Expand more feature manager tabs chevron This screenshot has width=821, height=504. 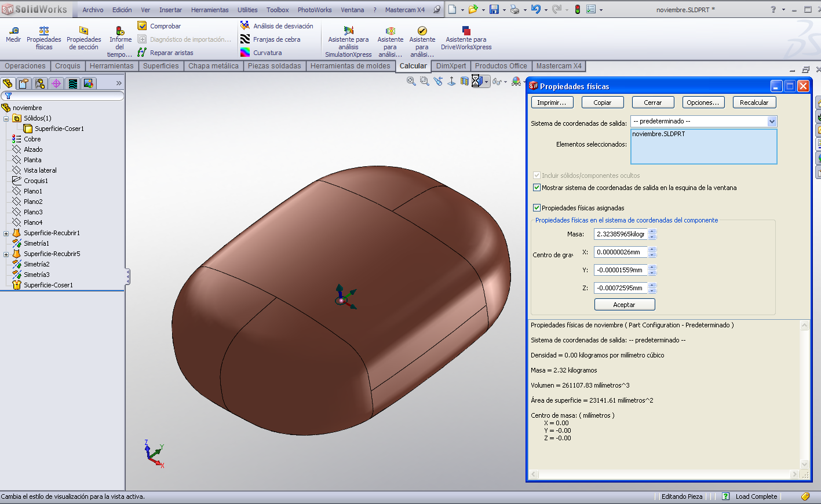tap(119, 83)
